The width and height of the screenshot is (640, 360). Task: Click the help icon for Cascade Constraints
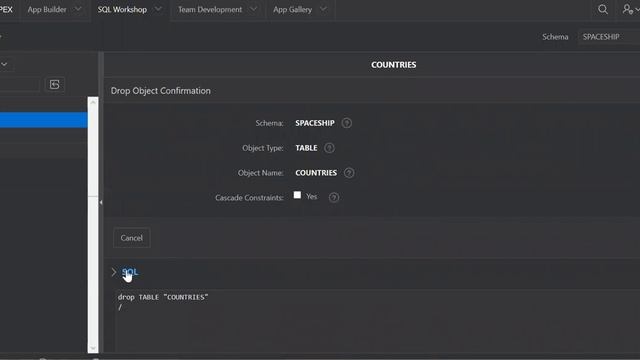334,198
